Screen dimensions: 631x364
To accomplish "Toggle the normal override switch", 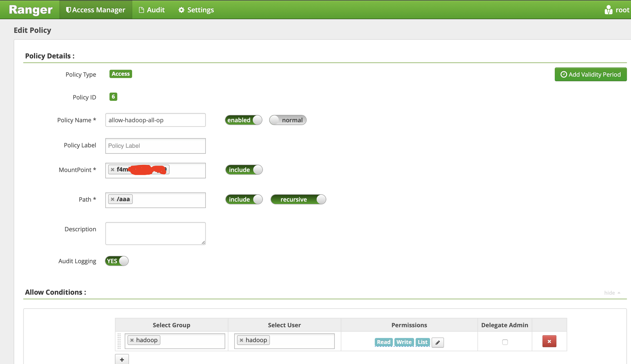I will click(288, 120).
